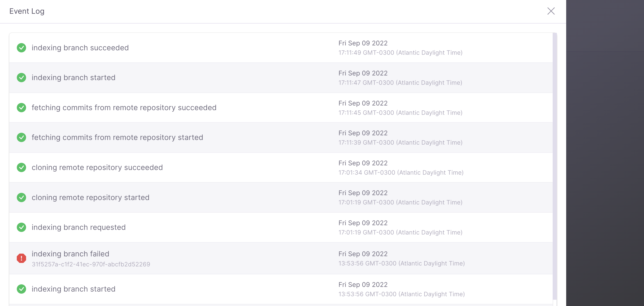Select 'fetching commits from remote repository succeeded' entry
This screenshot has height=306, width=644.
click(x=124, y=108)
